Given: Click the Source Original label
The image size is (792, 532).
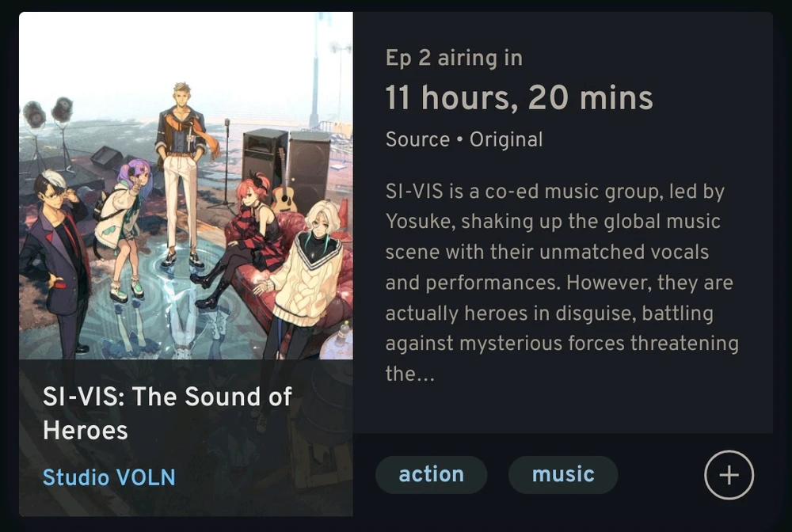Looking at the screenshot, I should pyautogui.click(x=464, y=139).
